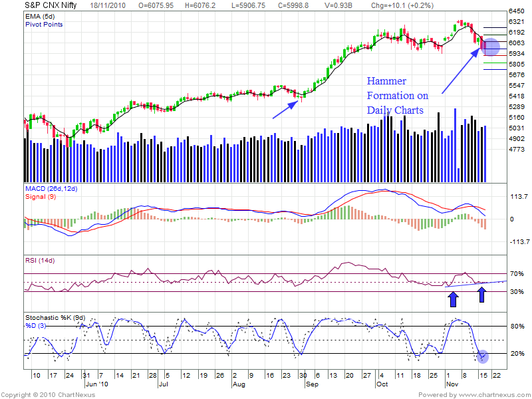
Task: Click the Pivot Points indicator label
Action: pyautogui.click(x=46, y=23)
